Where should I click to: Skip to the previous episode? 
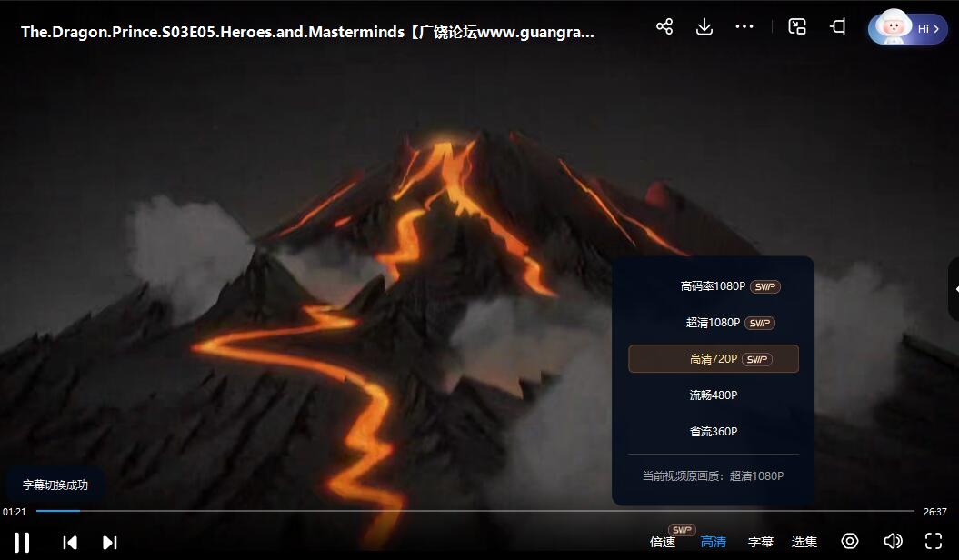[70, 542]
